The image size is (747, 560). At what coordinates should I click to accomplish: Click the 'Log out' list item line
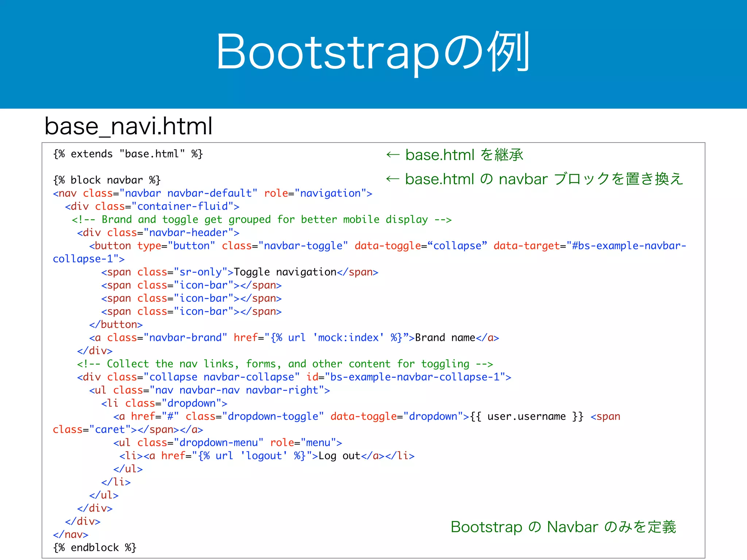[x=267, y=456]
